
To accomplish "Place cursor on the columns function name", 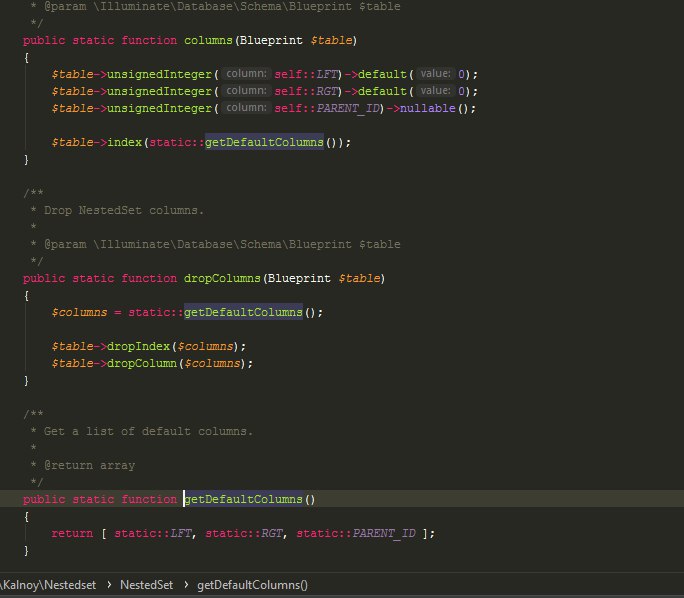I will point(208,40).
